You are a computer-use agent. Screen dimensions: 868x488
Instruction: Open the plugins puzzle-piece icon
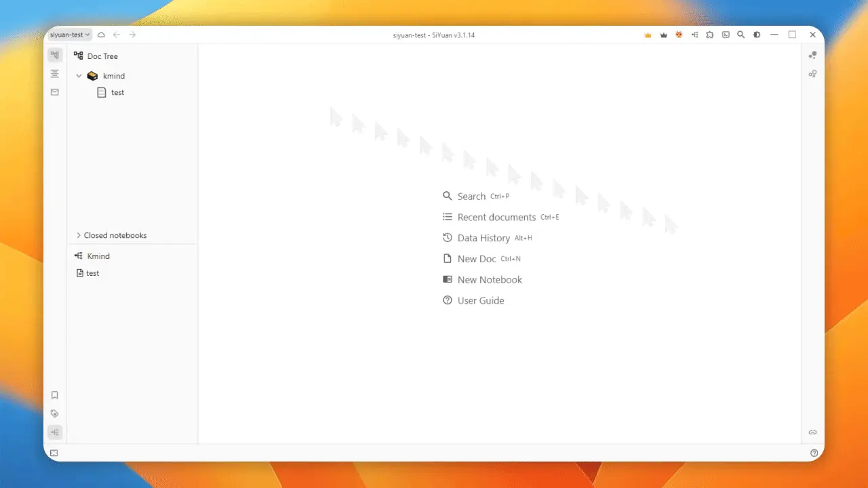click(710, 35)
